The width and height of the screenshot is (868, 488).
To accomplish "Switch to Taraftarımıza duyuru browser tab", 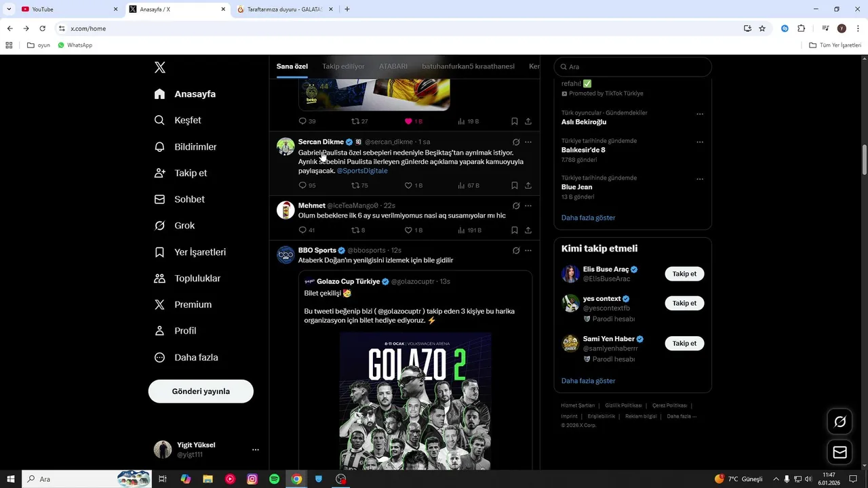I will pos(285,9).
